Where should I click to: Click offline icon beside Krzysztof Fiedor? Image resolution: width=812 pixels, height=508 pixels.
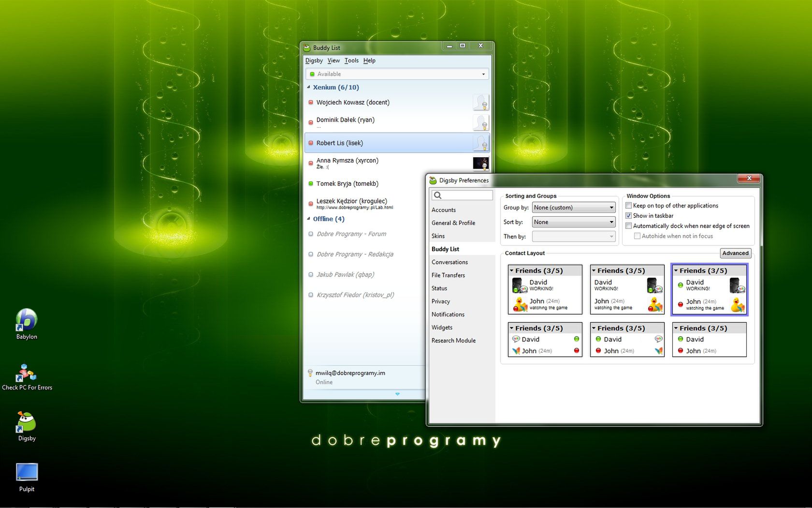click(311, 295)
